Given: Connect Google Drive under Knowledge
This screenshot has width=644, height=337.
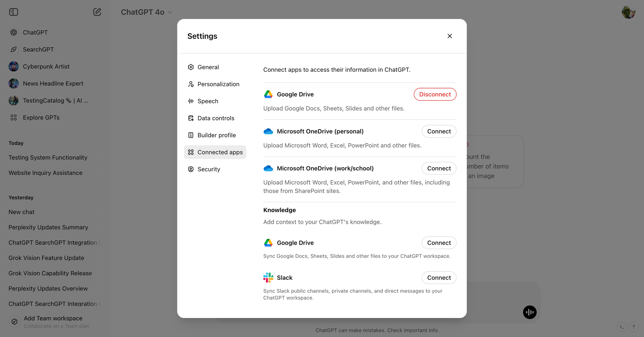Looking at the screenshot, I should (439, 243).
